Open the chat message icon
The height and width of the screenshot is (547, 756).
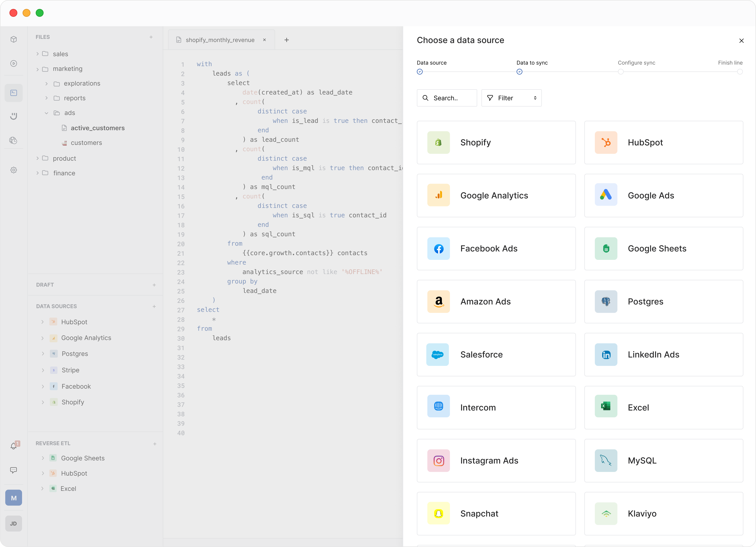[x=14, y=470]
